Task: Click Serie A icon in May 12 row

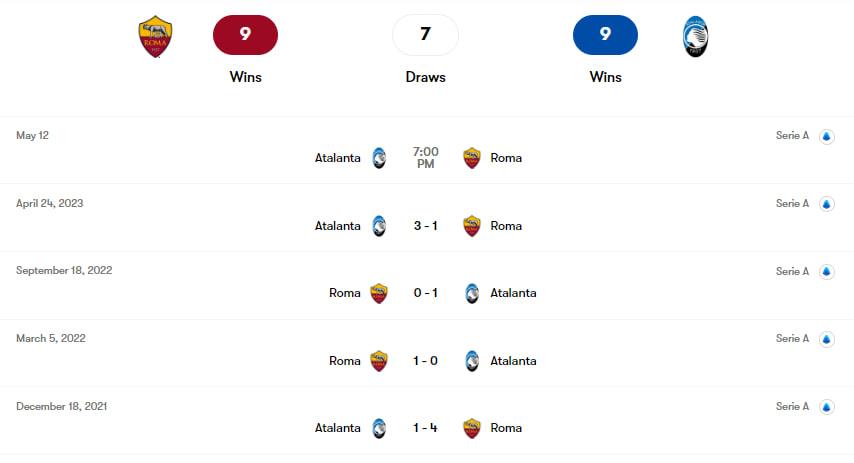Action: pyautogui.click(x=827, y=136)
